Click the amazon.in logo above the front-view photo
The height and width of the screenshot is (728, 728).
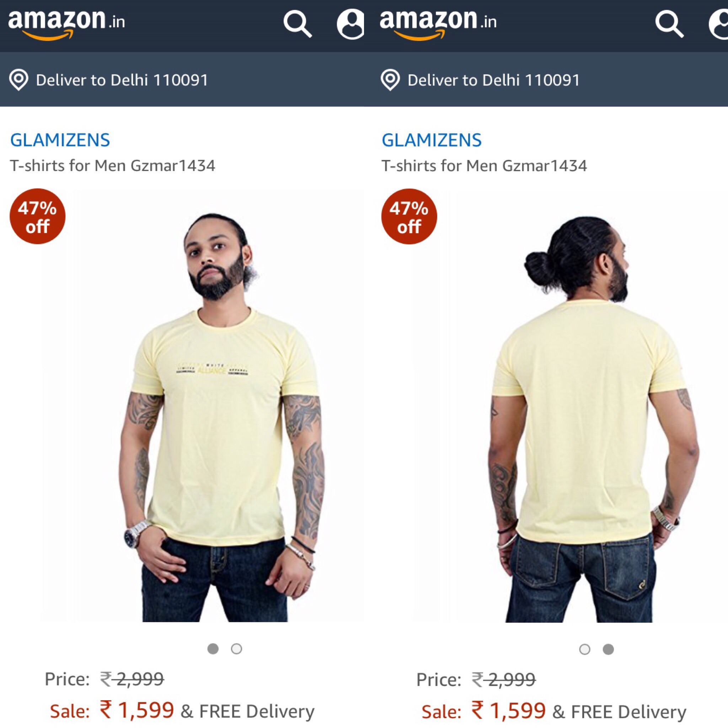tap(67, 23)
